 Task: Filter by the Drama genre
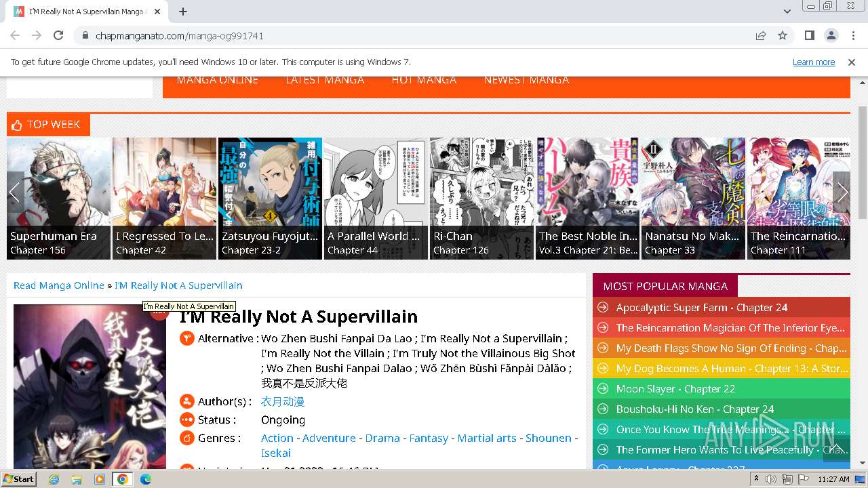(x=382, y=439)
